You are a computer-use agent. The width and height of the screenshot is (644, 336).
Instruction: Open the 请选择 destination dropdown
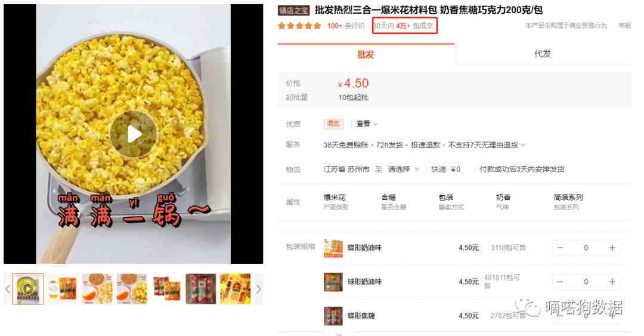pyautogui.click(x=403, y=169)
